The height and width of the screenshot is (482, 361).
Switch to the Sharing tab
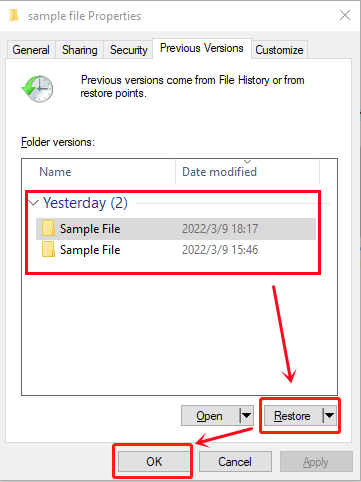(80, 50)
